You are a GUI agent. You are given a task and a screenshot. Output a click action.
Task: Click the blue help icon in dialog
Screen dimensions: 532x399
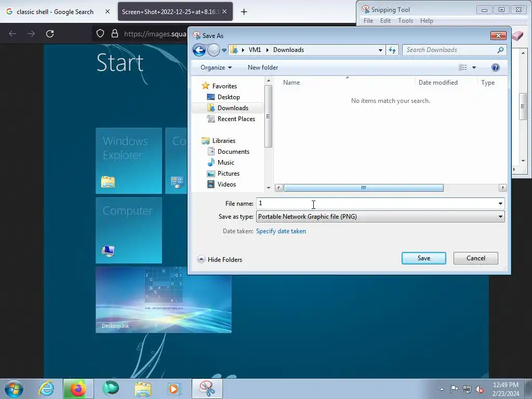(495, 68)
